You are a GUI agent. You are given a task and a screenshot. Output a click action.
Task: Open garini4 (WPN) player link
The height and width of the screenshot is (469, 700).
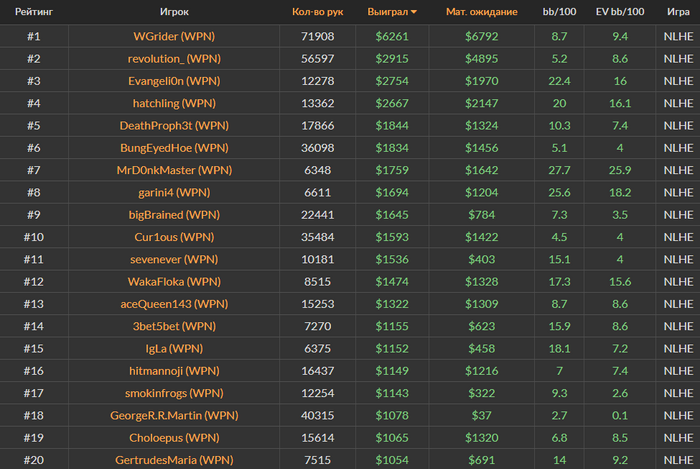[x=174, y=192]
